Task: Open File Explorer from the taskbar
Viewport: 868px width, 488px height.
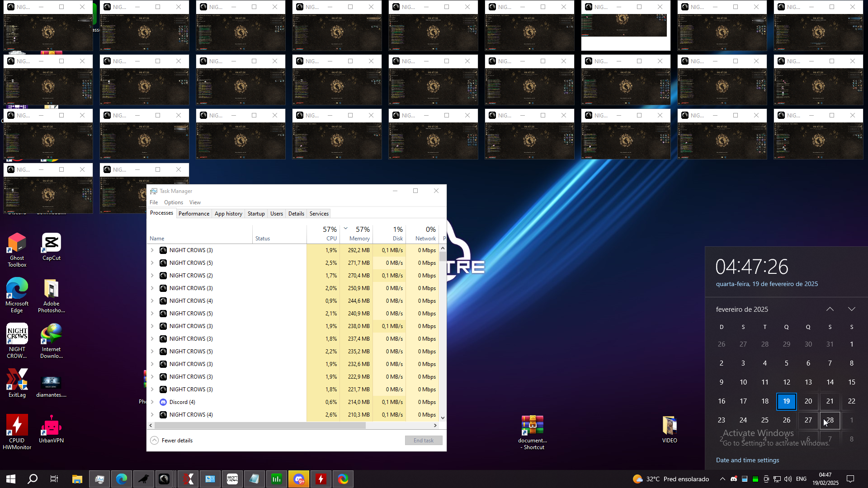Action: click(77, 479)
